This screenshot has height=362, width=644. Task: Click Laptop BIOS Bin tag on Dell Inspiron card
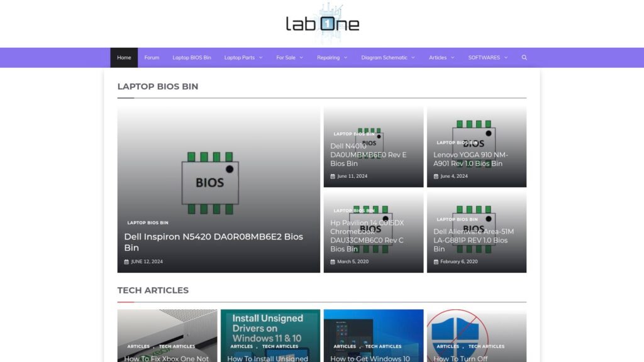click(148, 223)
